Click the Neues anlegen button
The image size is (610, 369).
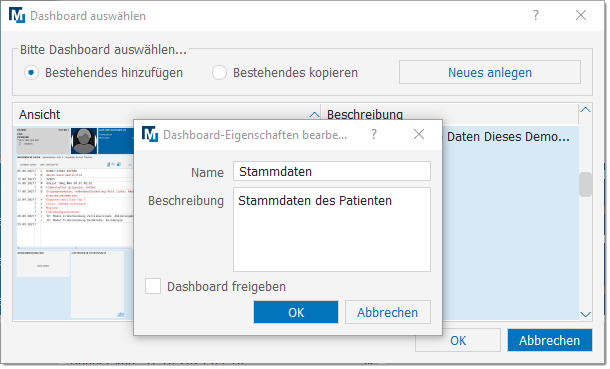click(x=490, y=72)
